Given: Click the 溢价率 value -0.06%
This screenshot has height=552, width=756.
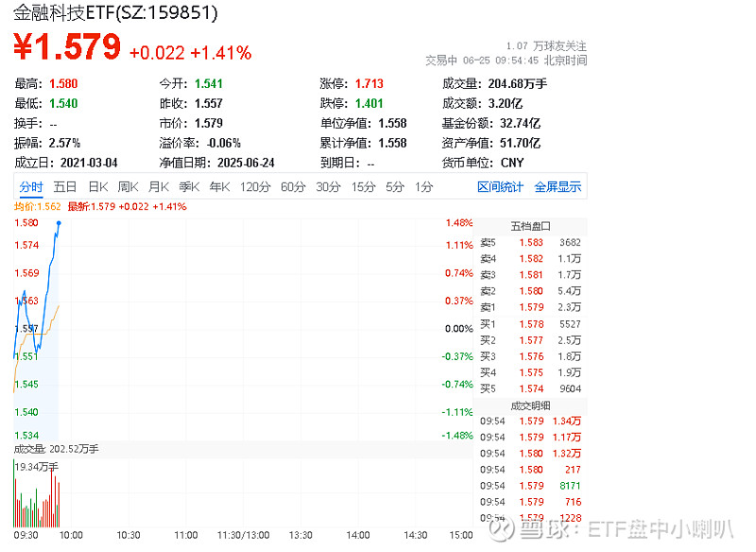Looking at the screenshot, I should coord(224,143).
